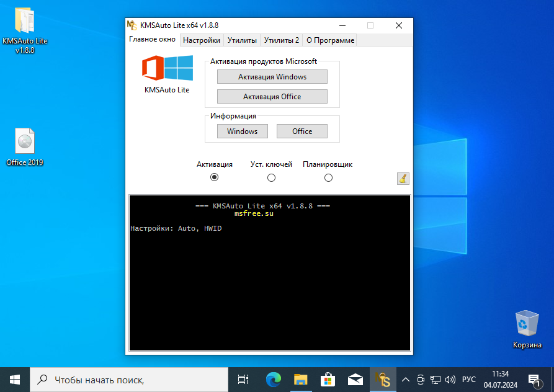
Task: Open the РУС language selector
Action: coord(469,379)
